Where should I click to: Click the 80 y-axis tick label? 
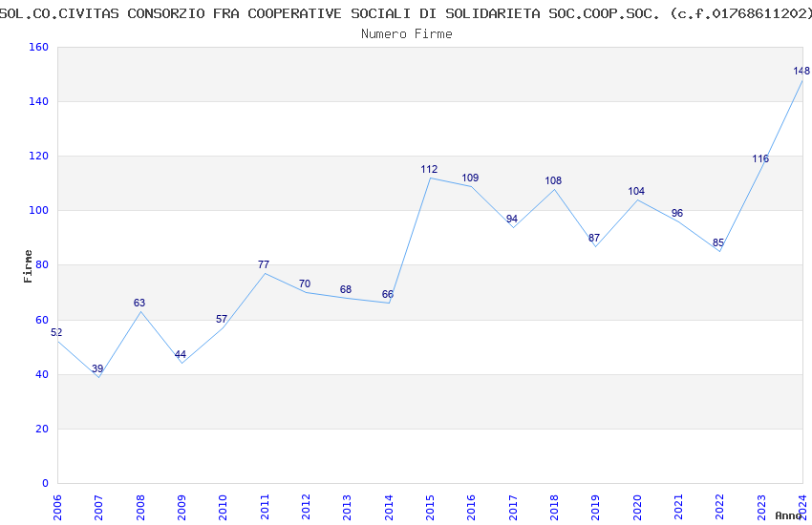(42, 264)
